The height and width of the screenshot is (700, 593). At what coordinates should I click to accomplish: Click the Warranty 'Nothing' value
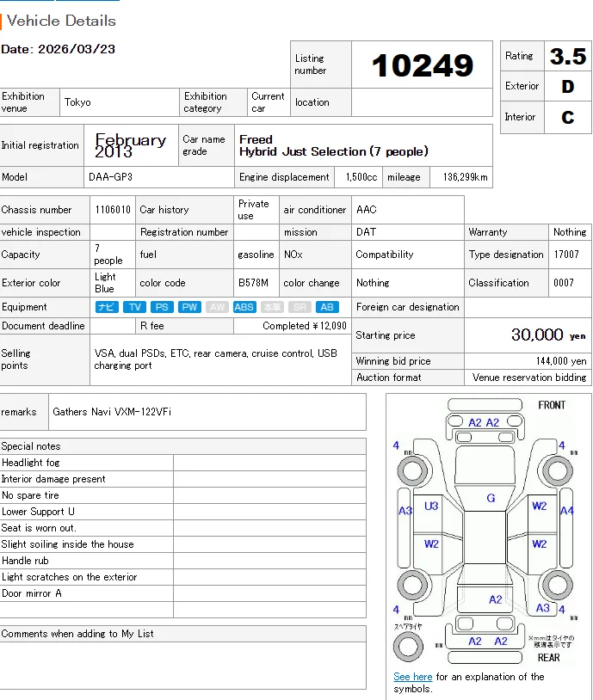(570, 232)
